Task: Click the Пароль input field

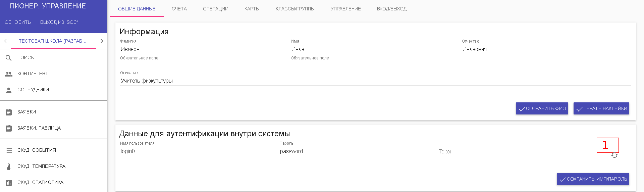Action: 358,151
